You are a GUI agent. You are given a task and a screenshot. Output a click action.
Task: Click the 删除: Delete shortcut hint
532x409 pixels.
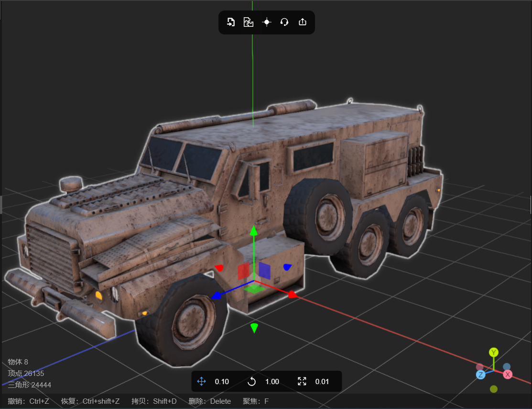[x=210, y=401]
